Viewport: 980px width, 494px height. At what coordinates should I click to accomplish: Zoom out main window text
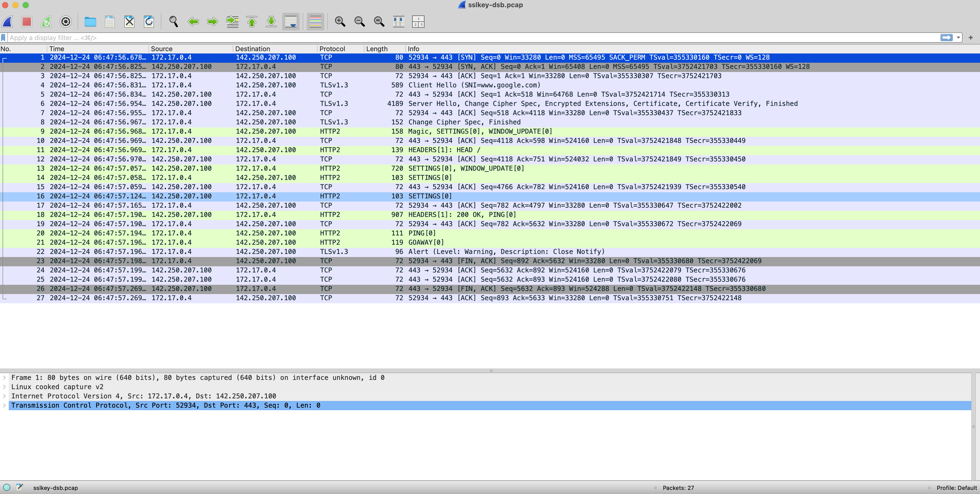tap(359, 22)
